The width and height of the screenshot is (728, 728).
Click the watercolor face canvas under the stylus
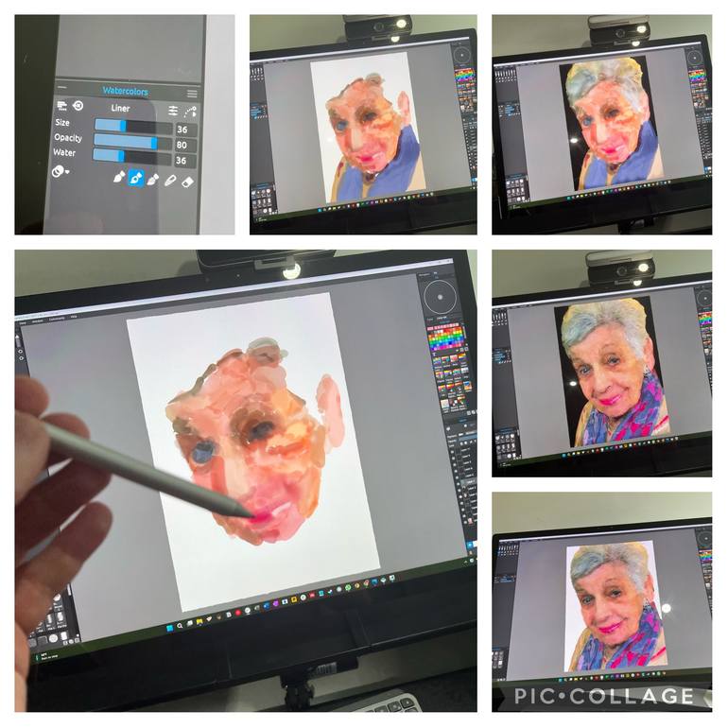pos(253,451)
